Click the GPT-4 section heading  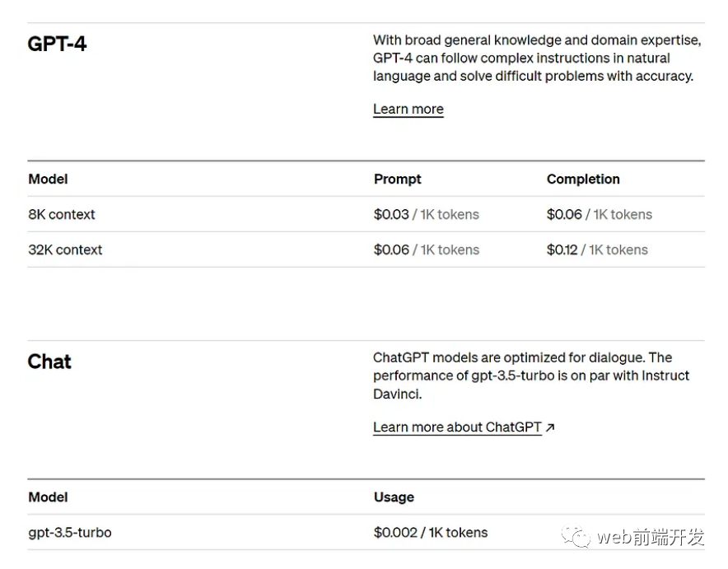[57, 44]
